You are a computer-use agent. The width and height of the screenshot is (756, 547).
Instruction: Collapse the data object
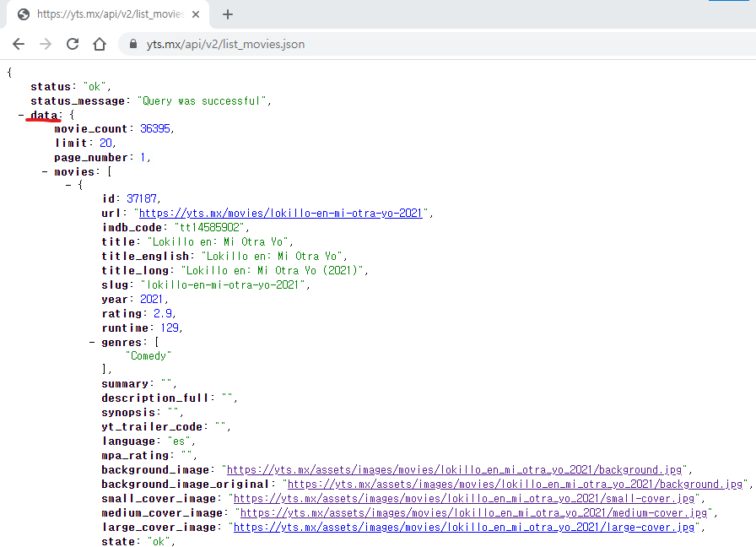pyautogui.click(x=21, y=116)
